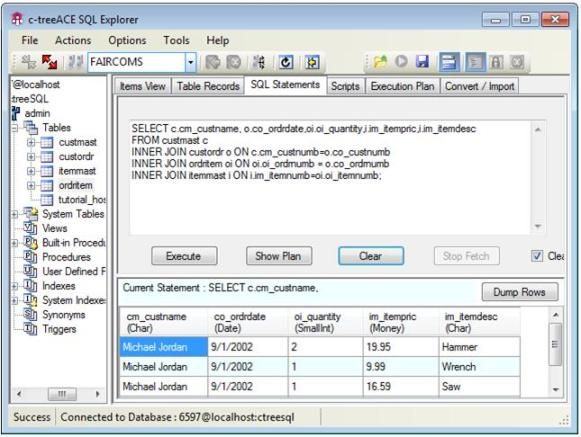Switch to the Table Records tab
Screen dimensions: 581x437
[208, 86]
